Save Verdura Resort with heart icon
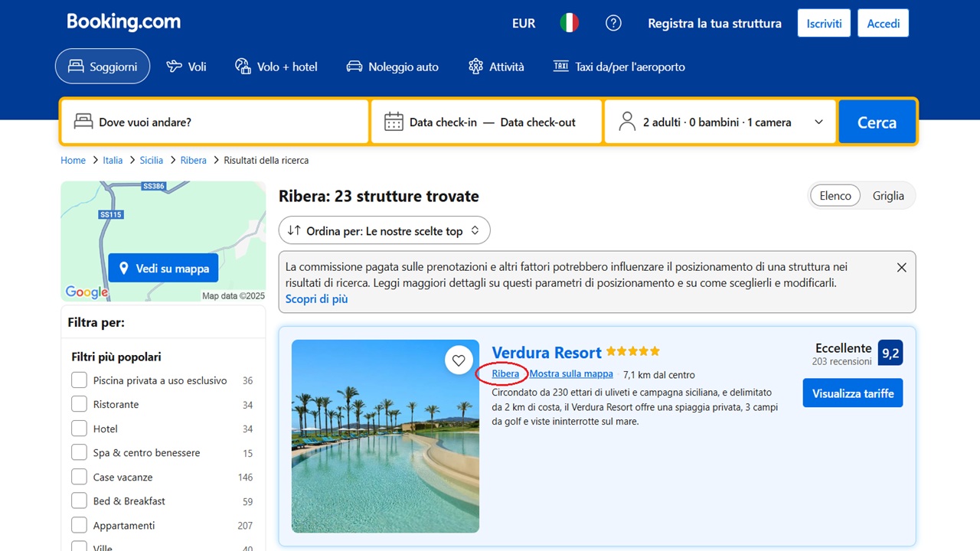Image resolution: width=980 pixels, height=551 pixels. tap(459, 360)
